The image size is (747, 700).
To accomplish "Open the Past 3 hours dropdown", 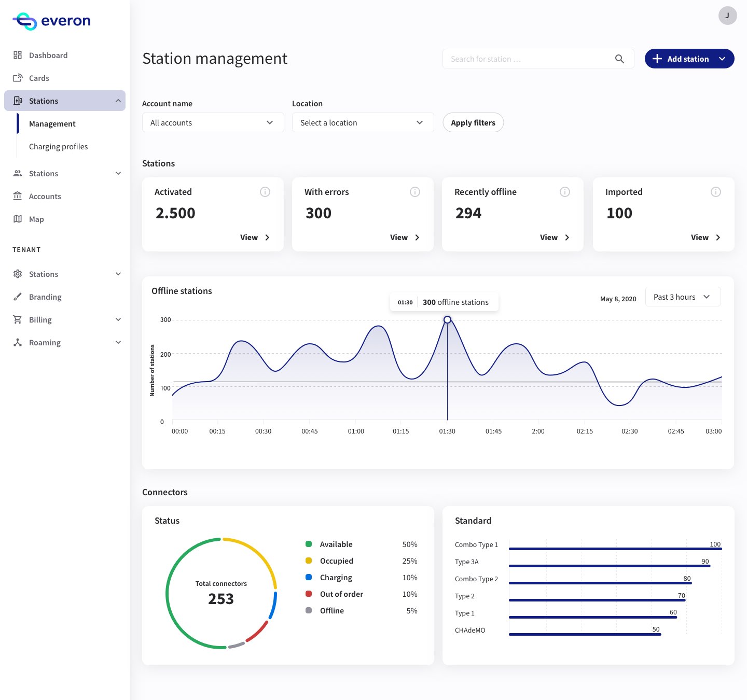I will (x=683, y=297).
